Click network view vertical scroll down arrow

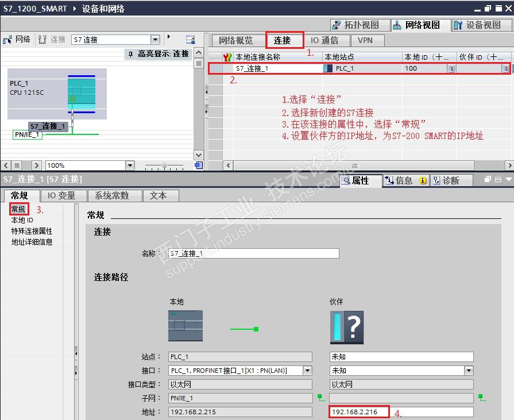pyautogui.click(x=199, y=155)
